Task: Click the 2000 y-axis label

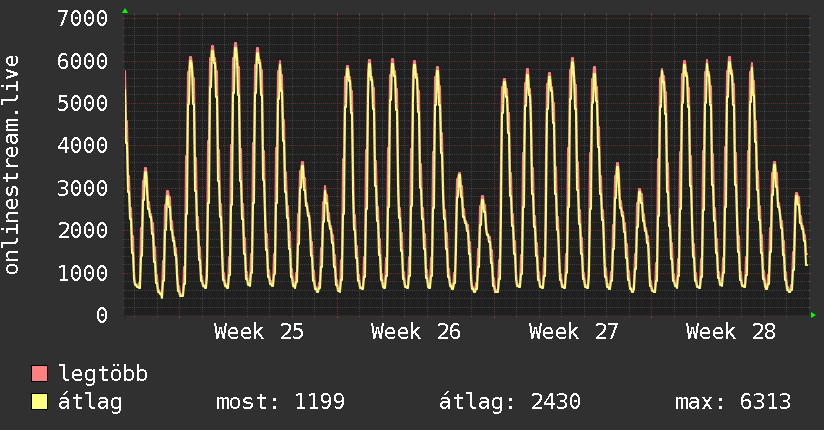Action: (x=83, y=230)
